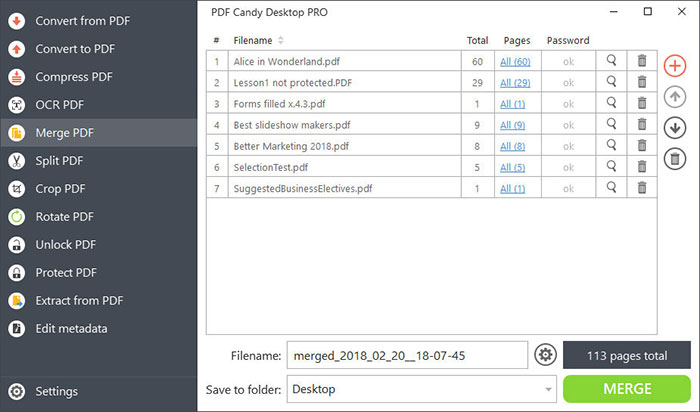Click the All (60) pages link
Screen dimensions: 700x412
pos(515,62)
